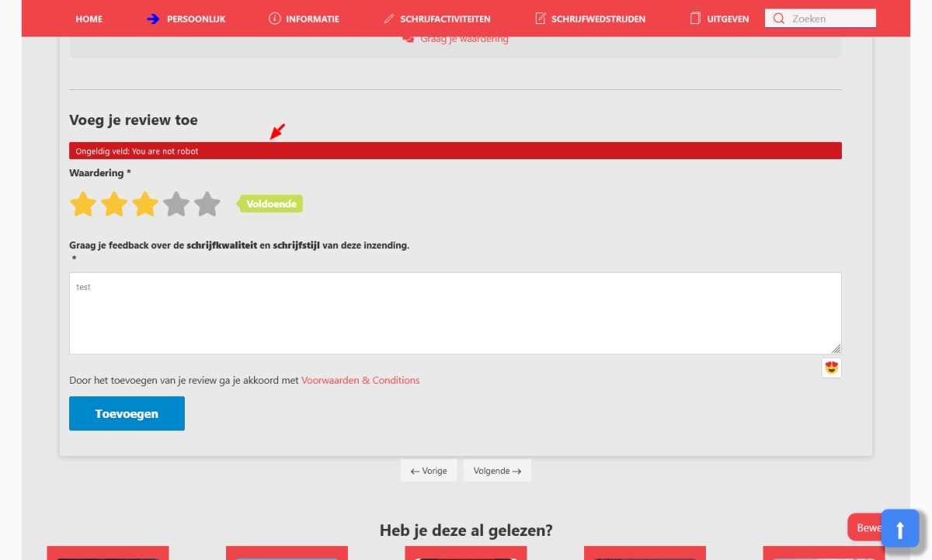The image size is (932, 560).
Task: Expand the Schrijfactiviteiten menu
Action: pos(445,19)
